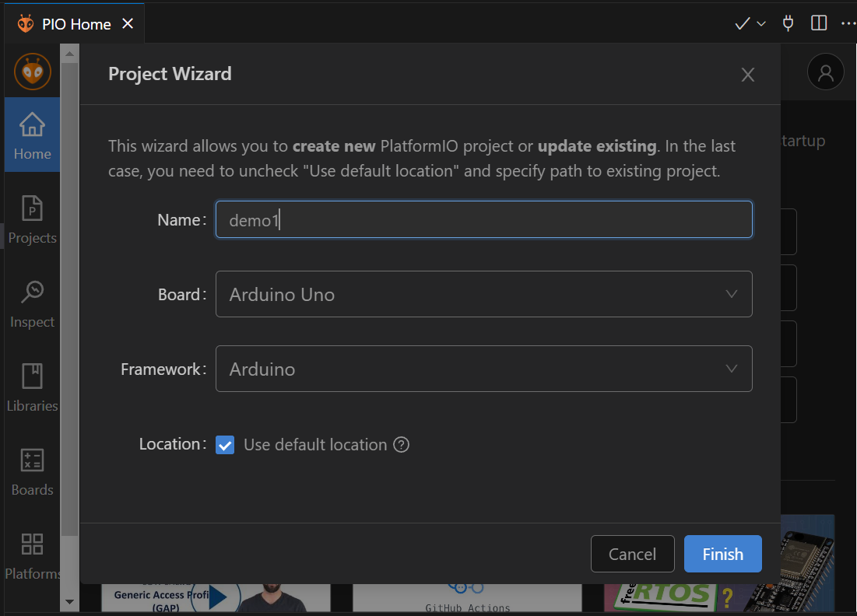Screen dimensions: 857x616
Task: Click the Cancel button
Action: click(x=632, y=554)
